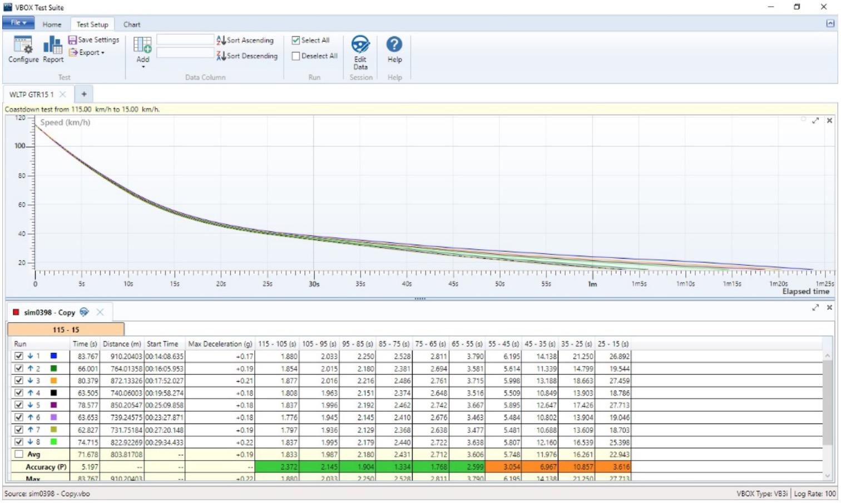The height and width of the screenshot is (504, 841).
Task: Click the table scrollbar up arrow
Action: [828, 355]
